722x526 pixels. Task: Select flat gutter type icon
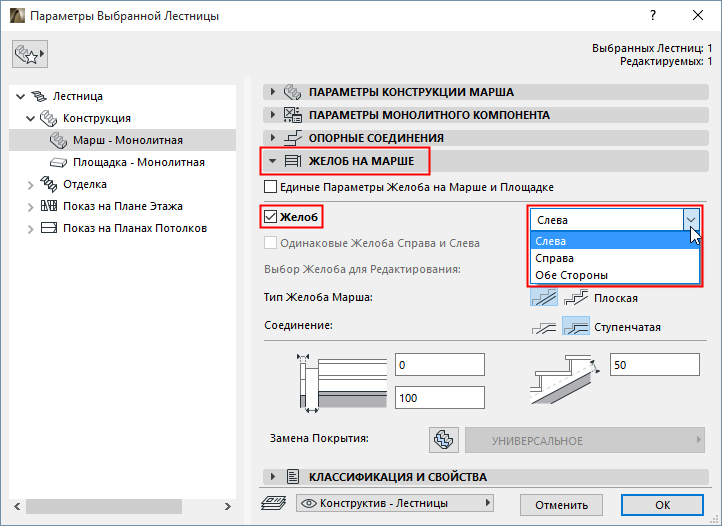tap(544, 298)
